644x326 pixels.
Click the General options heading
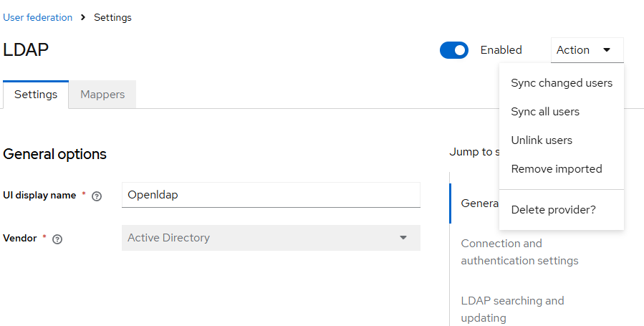click(x=54, y=154)
